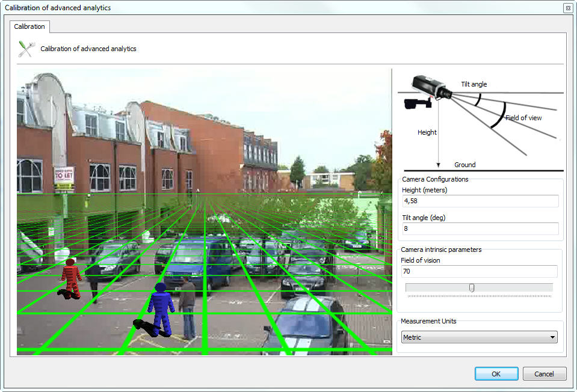Switch to the Calibration tab
The height and width of the screenshot is (392, 577).
(29, 26)
